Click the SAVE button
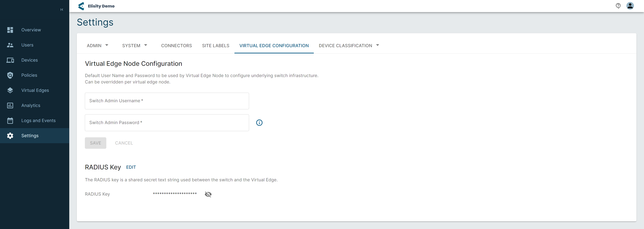644x229 pixels. pyautogui.click(x=95, y=143)
